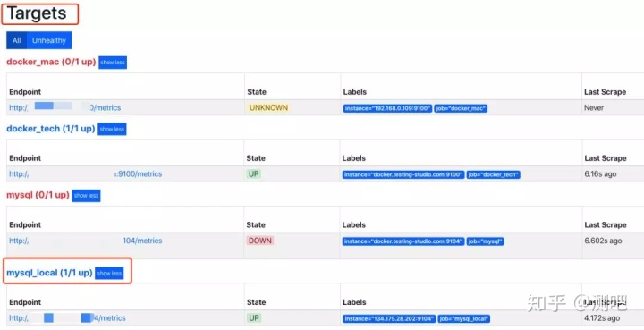Click Last Scrape header in docker_mac table

tap(606, 92)
